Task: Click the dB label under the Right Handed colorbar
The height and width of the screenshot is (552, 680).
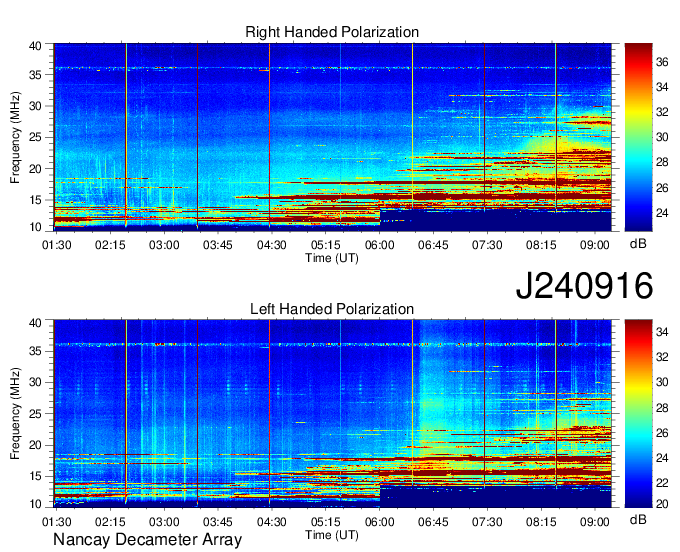Action: pyautogui.click(x=638, y=244)
